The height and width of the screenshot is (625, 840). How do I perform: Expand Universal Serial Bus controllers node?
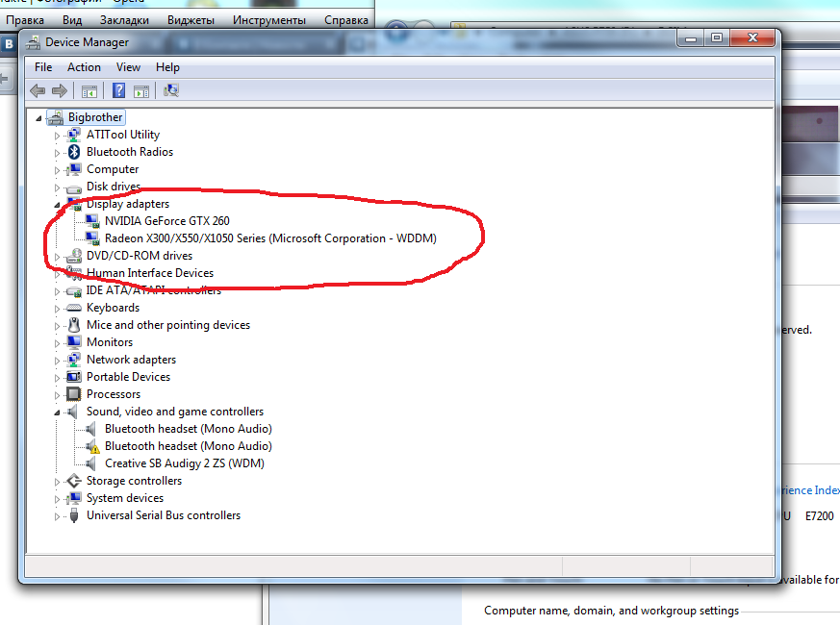tap(57, 515)
